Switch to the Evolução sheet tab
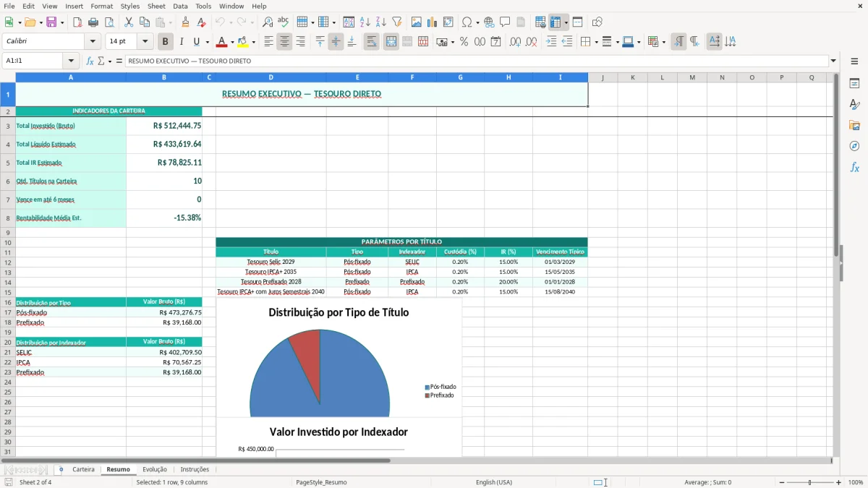This screenshot has width=868, height=488. coord(155,469)
